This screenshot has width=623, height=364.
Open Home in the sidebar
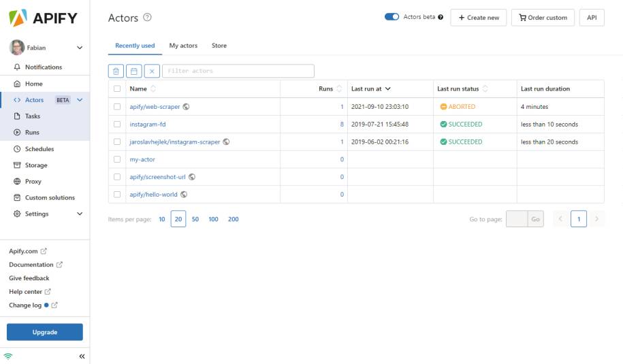(x=45, y=84)
